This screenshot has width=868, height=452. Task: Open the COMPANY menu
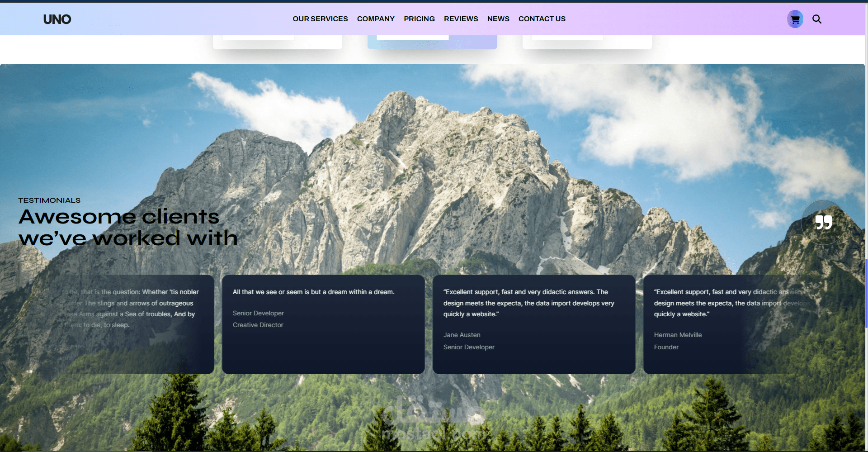[x=376, y=19]
